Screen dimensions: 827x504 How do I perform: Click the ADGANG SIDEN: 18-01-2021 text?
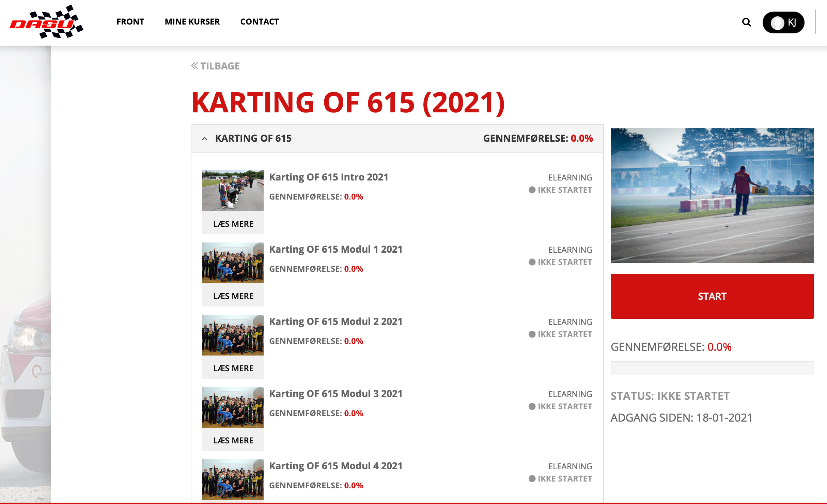pos(682,418)
